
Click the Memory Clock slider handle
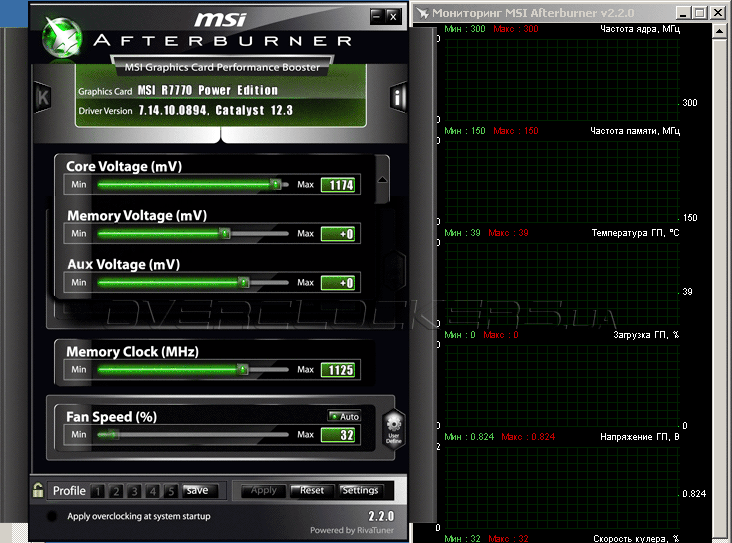click(x=243, y=370)
